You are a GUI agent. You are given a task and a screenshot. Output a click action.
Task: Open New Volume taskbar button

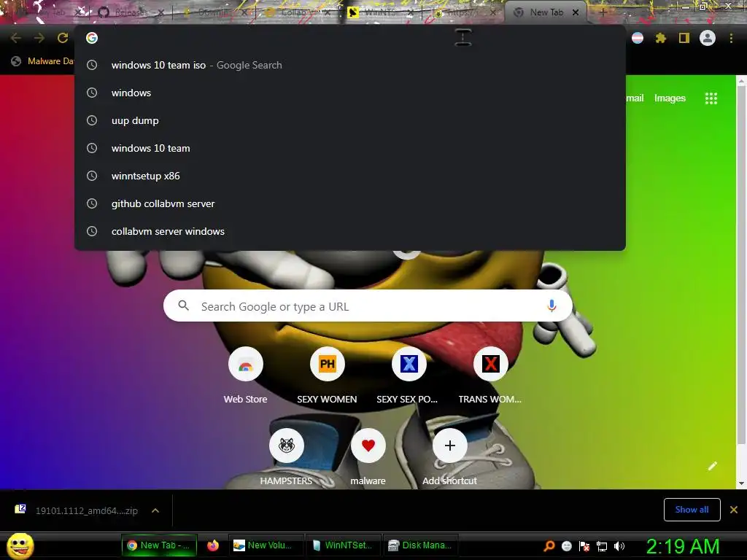265,545
